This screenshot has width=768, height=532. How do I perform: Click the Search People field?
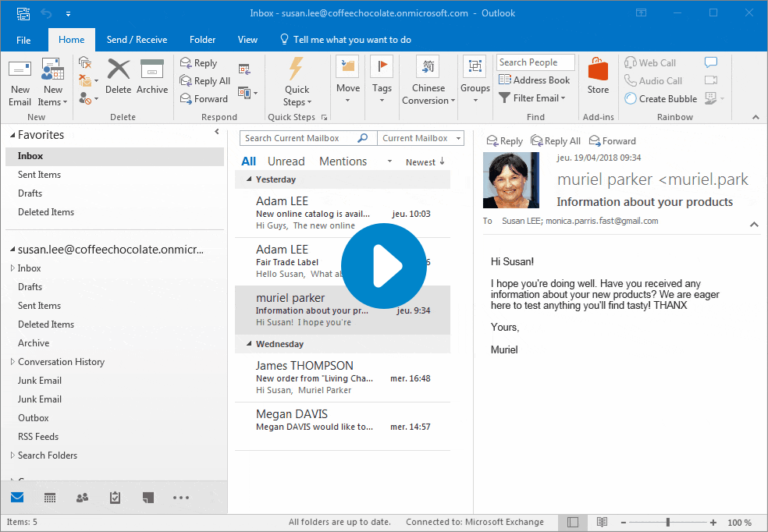tap(535, 62)
